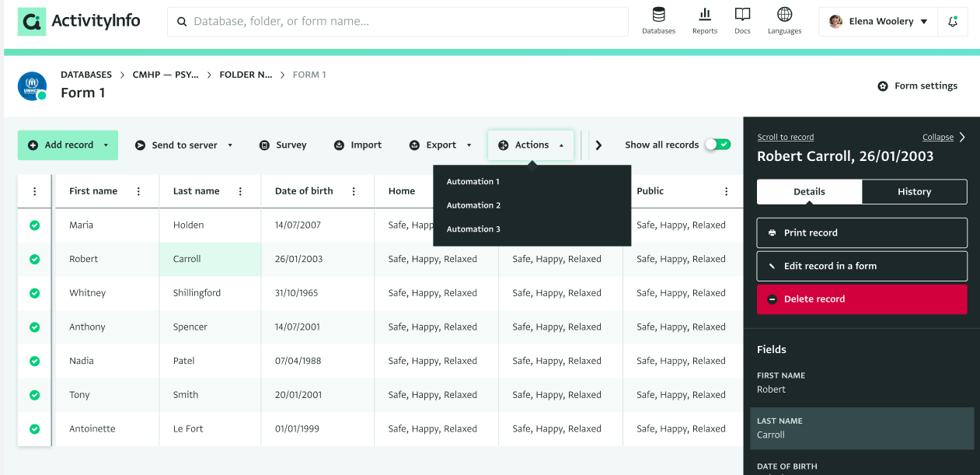
Task: Toggle the green check for Maria's row
Action: pyautogui.click(x=34, y=225)
